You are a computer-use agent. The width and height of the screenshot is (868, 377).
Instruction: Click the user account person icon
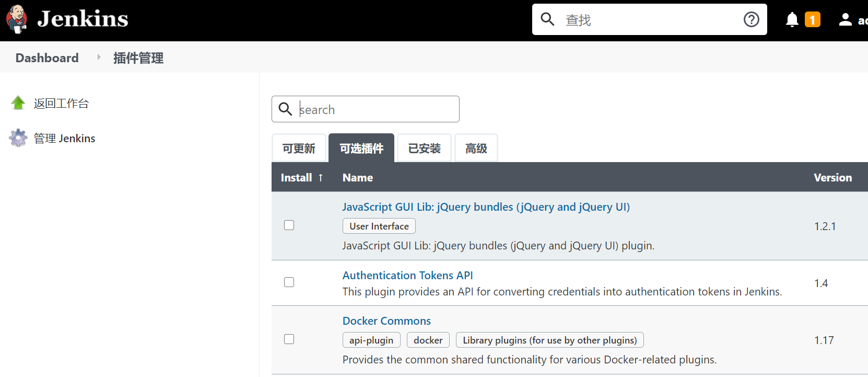(845, 19)
